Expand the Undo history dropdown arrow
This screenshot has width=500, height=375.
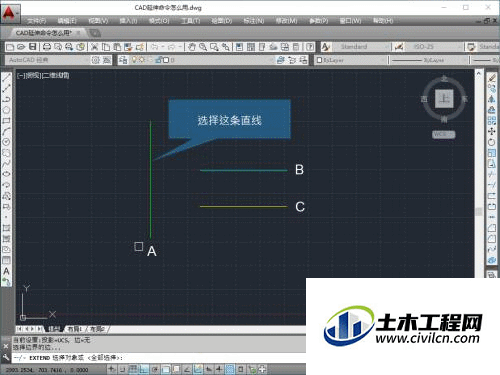tap(163, 47)
